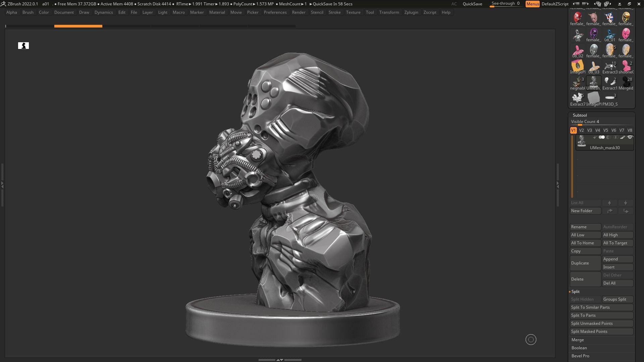Image resolution: width=644 pixels, height=362 pixels.
Task: Expand the Merge section
Action: [578, 340]
